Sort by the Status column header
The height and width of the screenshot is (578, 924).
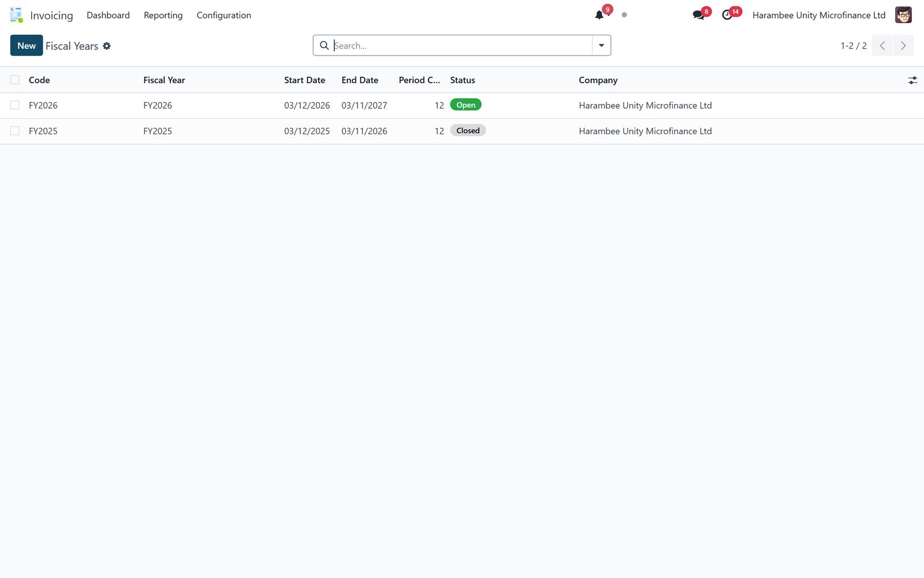(463, 80)
